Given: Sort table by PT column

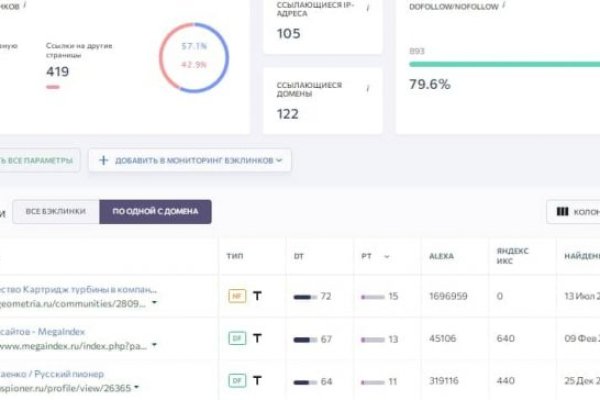Looking at the screenshot, I should tap(373, 256).
